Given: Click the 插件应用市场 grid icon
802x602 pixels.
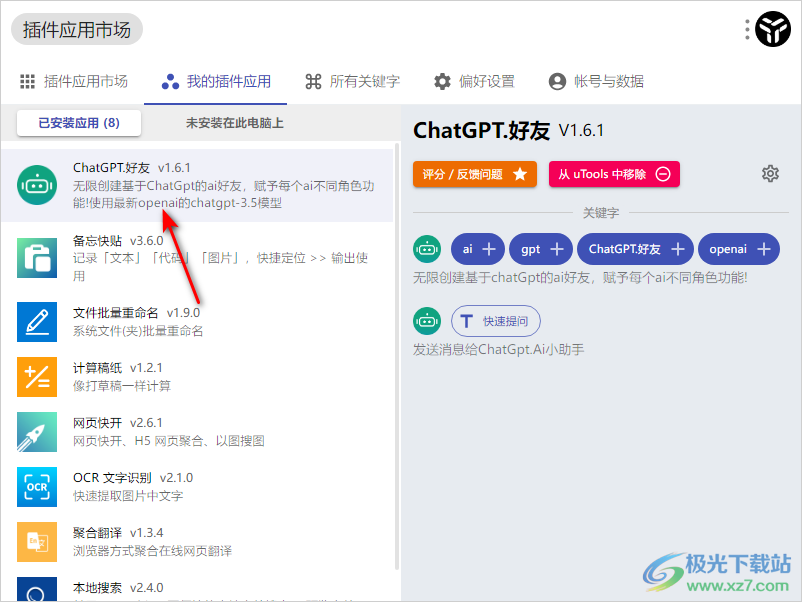Looking at the screenshot, I should (x=27, y=81).
